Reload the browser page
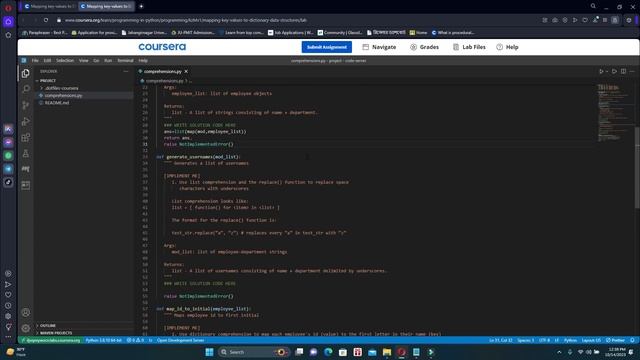Screen dimensions: 640x360 [46, 20]
